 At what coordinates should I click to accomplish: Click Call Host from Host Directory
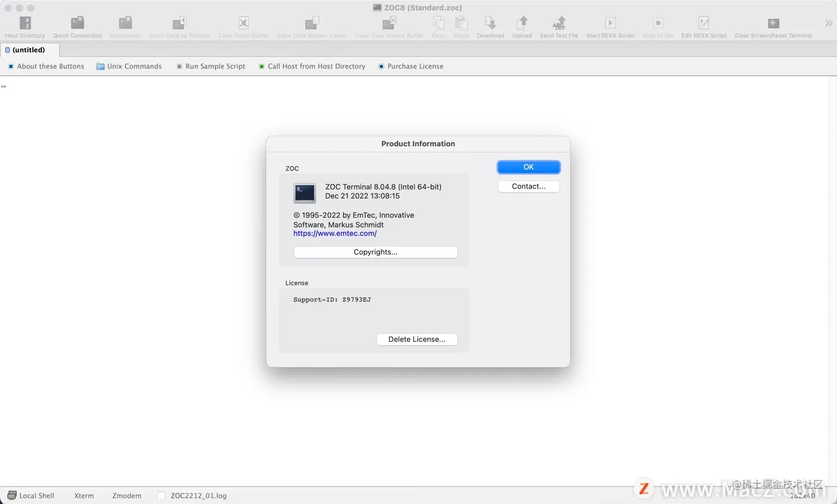click(x=312, y=66)
